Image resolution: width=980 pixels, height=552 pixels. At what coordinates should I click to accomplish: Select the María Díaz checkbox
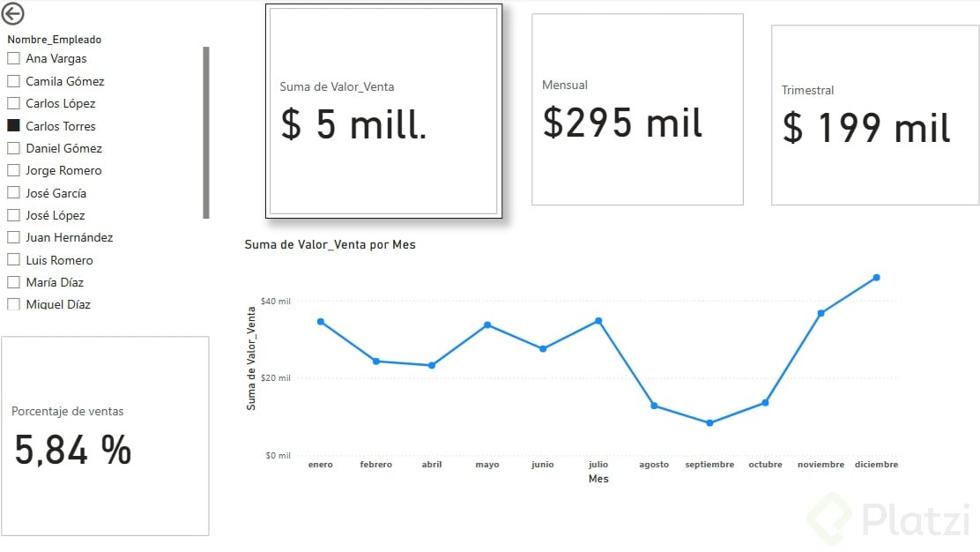coord(13,282)
